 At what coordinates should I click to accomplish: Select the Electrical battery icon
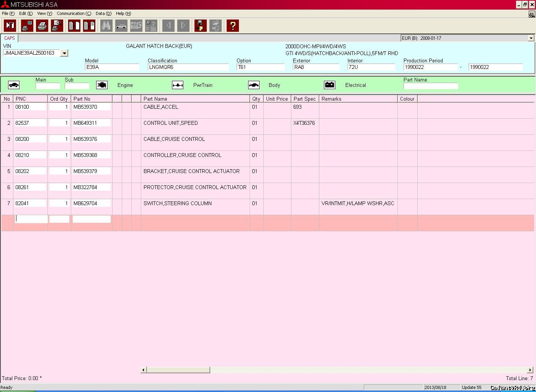coord(330,85)
